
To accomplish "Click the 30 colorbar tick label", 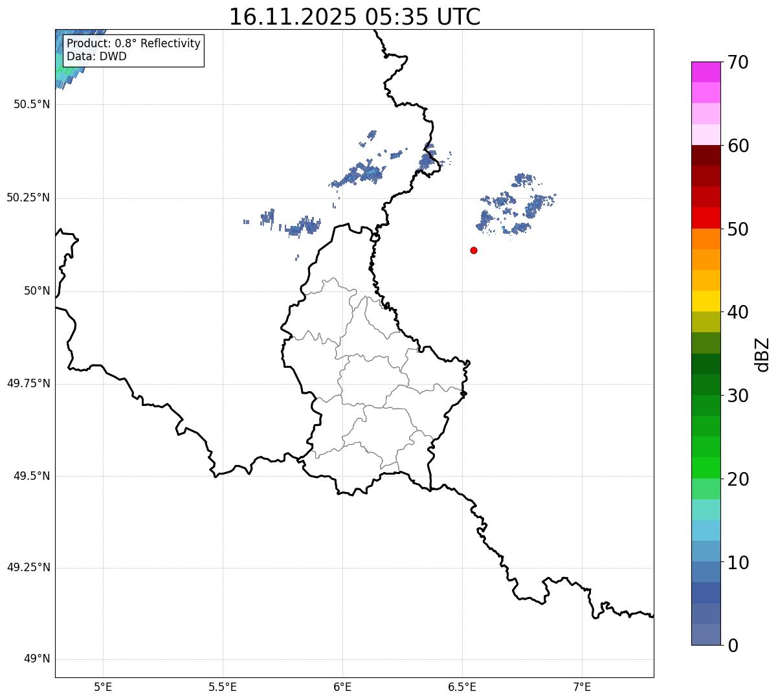I will (739, 396).
